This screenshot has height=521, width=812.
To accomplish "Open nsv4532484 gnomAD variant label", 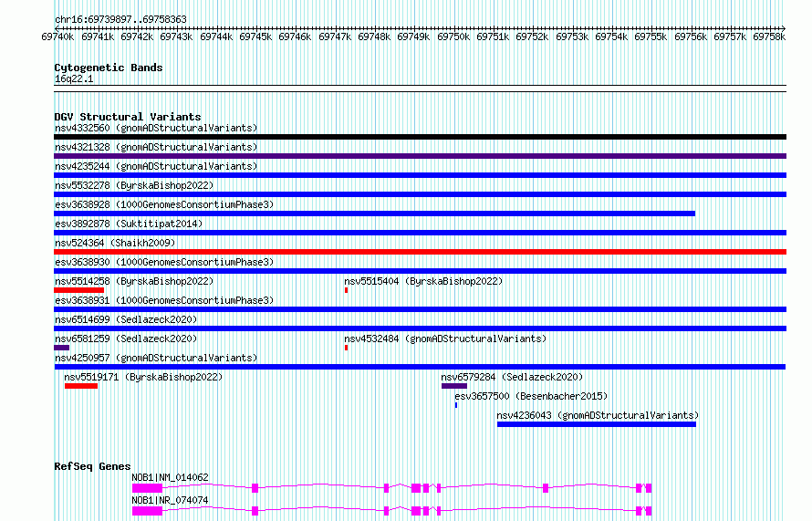I will click(x=445, y=339).
